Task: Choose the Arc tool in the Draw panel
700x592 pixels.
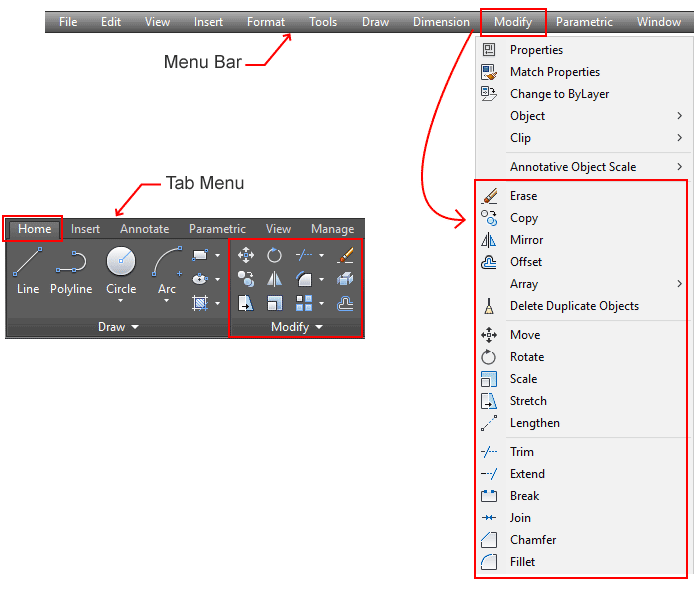Action: (x=167, y=270)
